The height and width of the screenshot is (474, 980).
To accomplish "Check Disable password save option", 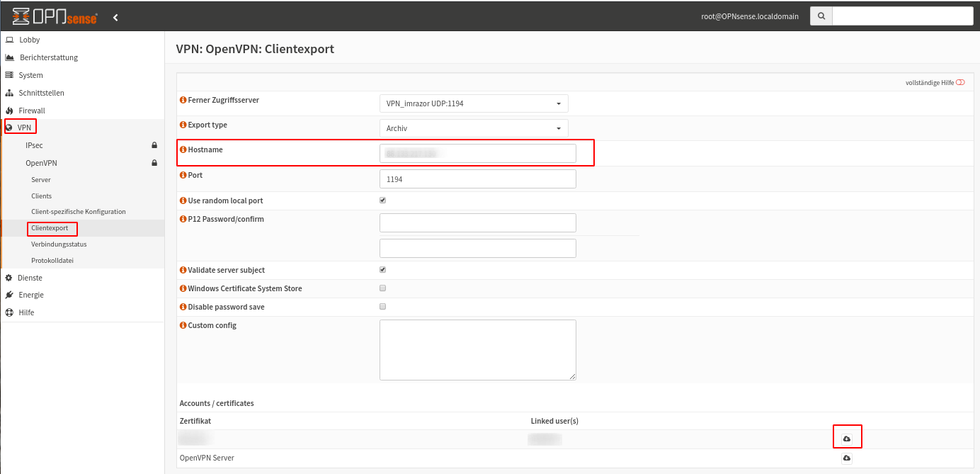I will [383, 307].
